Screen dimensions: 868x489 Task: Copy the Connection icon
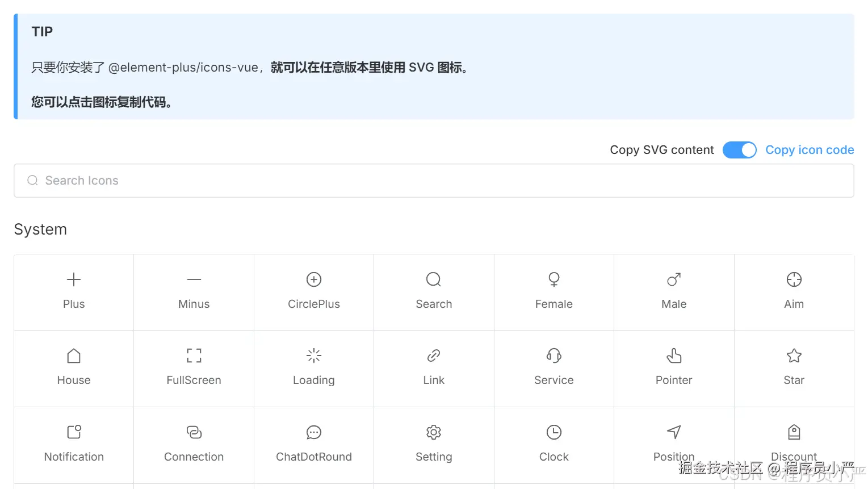(x=194, y=432)
